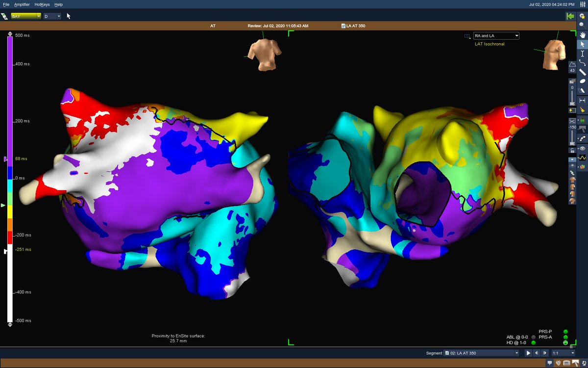Viewport: 588px width, 368px height.
Task: Select the magnifier zoom tool
Action: pos(582,26)
